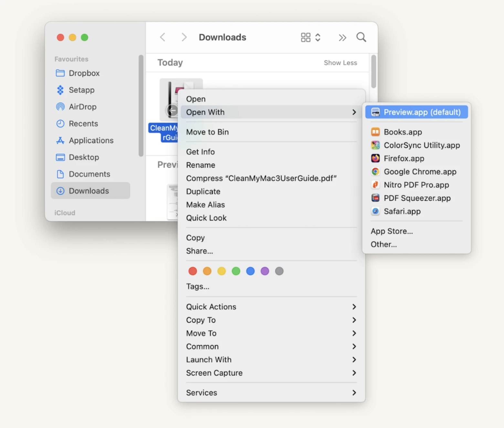The image size is (504, 428).
Task: Go forward with the Finder forward arrow
Action: 184,37
